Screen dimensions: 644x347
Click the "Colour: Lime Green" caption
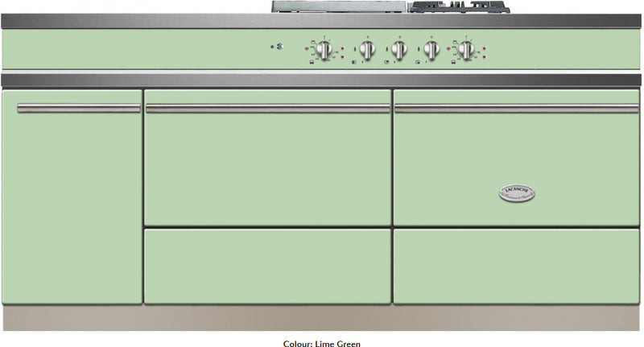click(x=321, y=343)
